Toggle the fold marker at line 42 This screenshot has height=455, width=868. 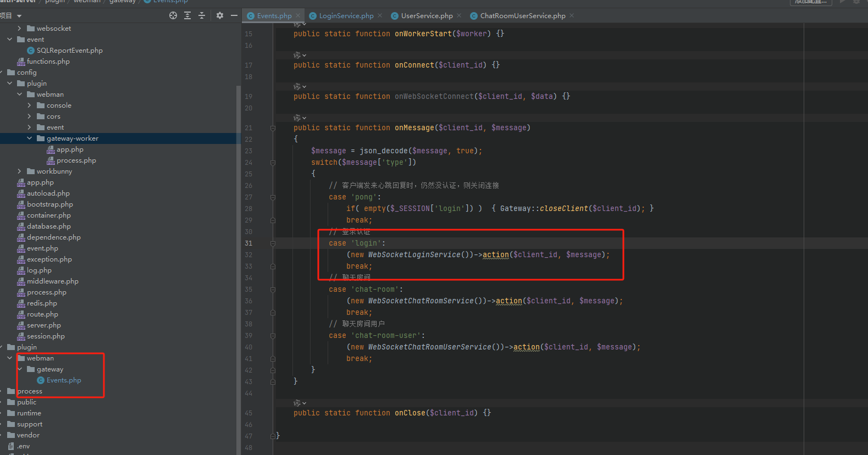[x=273, y=370]
